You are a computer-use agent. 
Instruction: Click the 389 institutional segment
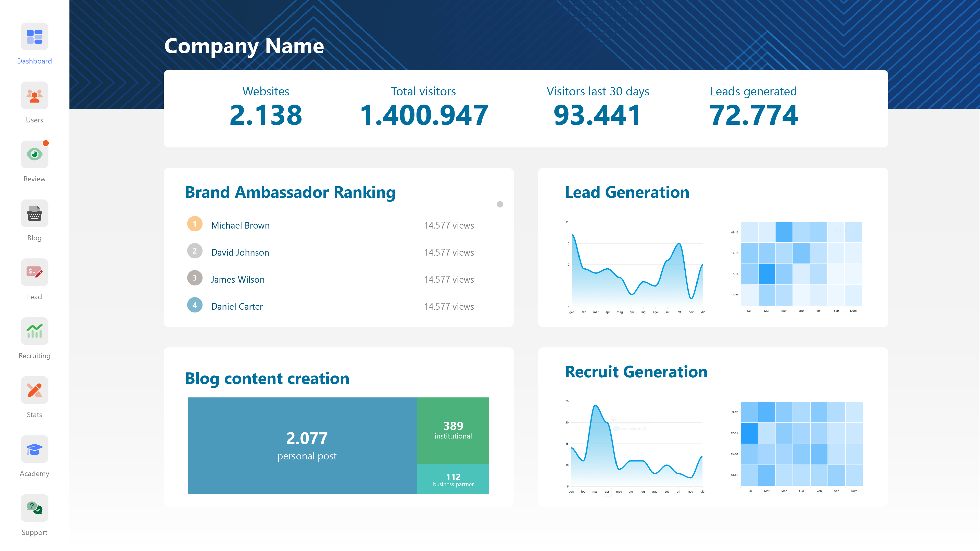pyautogui.click(x=453, y=430)
